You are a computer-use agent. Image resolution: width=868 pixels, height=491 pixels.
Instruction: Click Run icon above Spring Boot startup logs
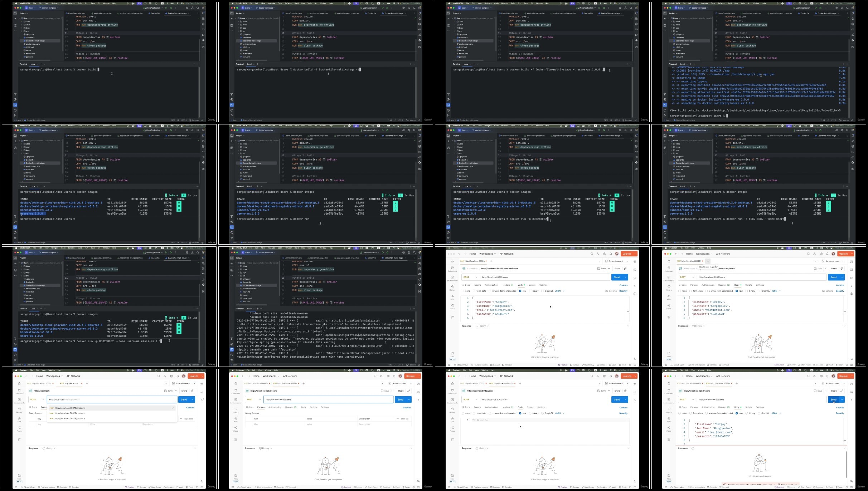click(x=383, y=252)
